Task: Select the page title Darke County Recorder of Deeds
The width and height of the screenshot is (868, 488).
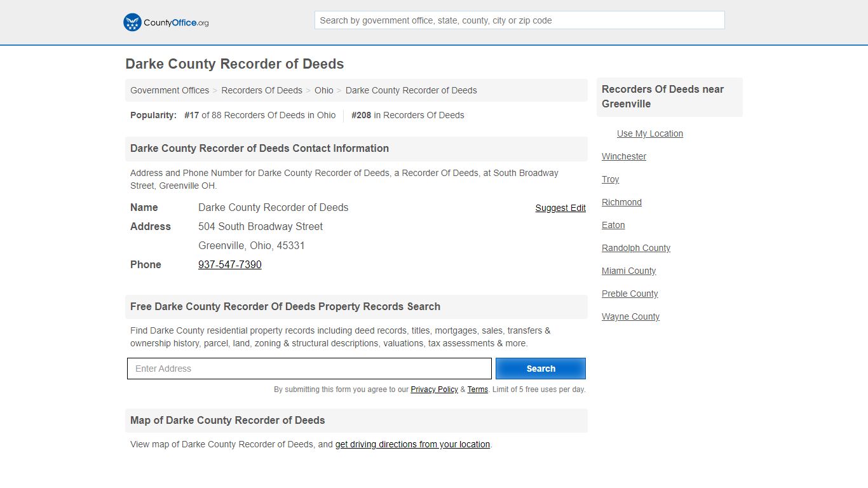Action: click(234, 64)
